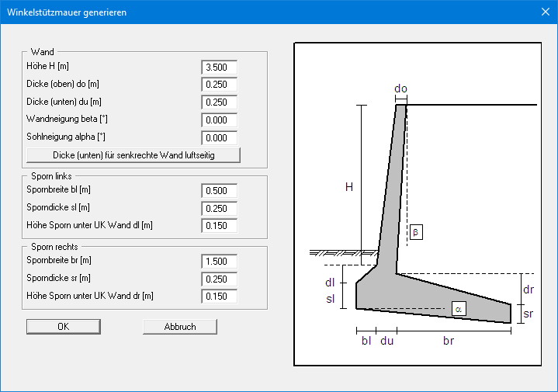This screenshot has width=558, height=392.
Task: Click the β angle label in the diagram
Action: pos(415,232)
